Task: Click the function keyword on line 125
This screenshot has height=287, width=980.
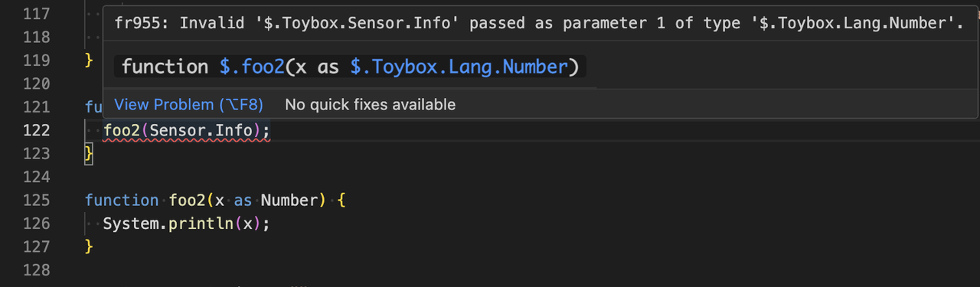Action: coord(122,201)
